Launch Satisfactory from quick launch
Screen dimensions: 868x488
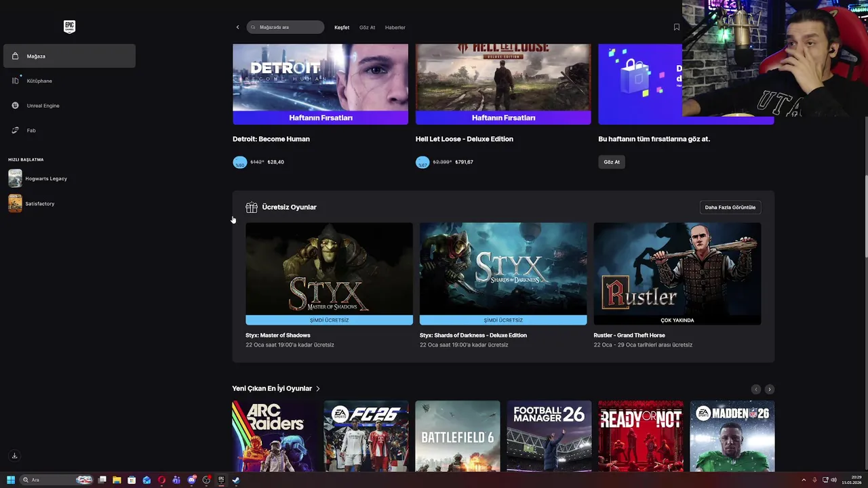point(32,203)
